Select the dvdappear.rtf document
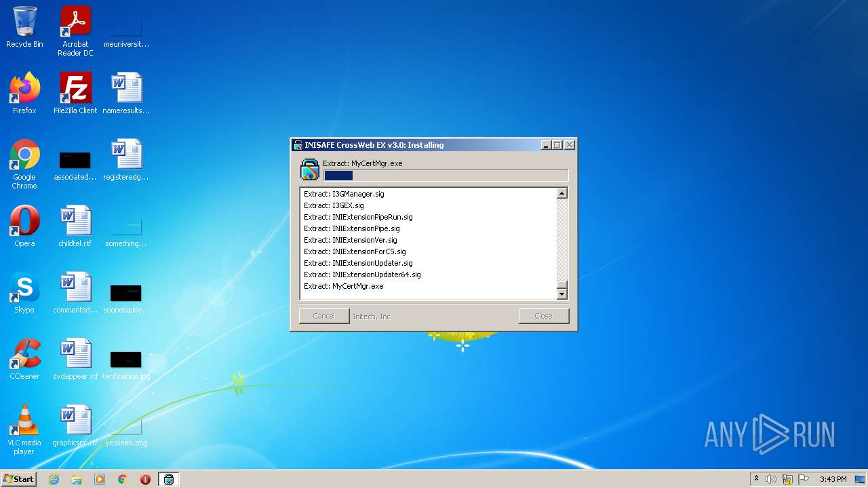This screenshot has width=868, height=488. (75, 360)
